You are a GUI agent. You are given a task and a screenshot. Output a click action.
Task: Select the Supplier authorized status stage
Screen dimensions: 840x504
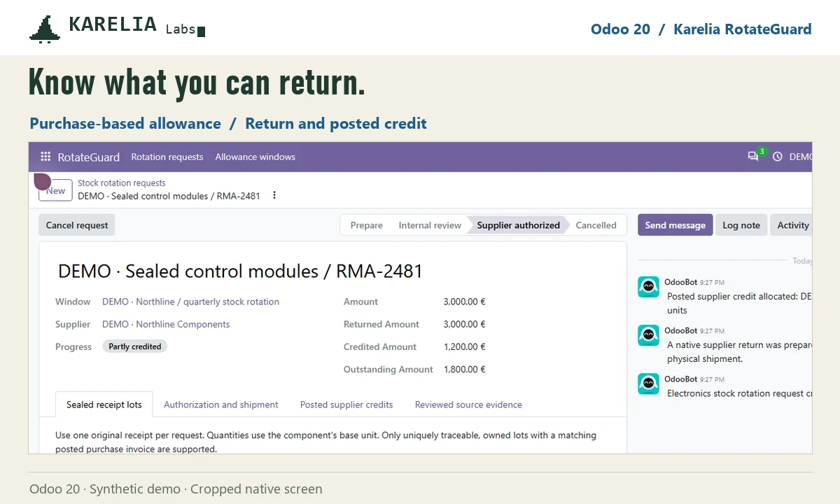519,225
